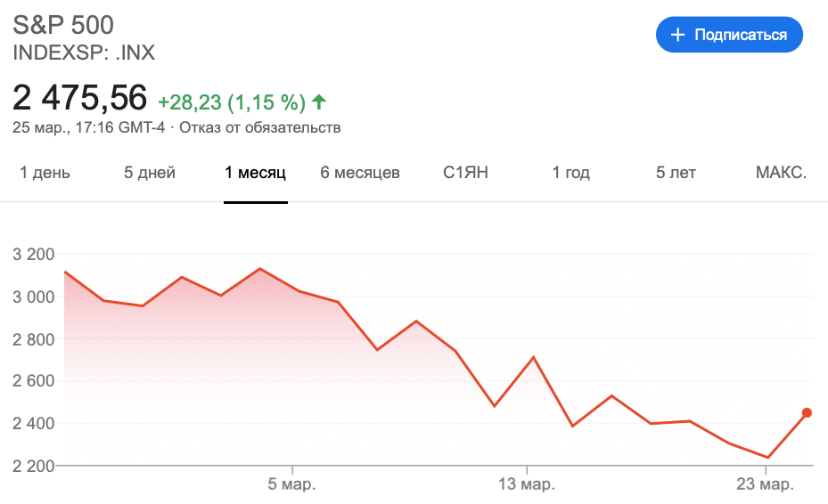Switch to the 1 день tab
This screenshot has width=828, height=504.
point(45,173)
